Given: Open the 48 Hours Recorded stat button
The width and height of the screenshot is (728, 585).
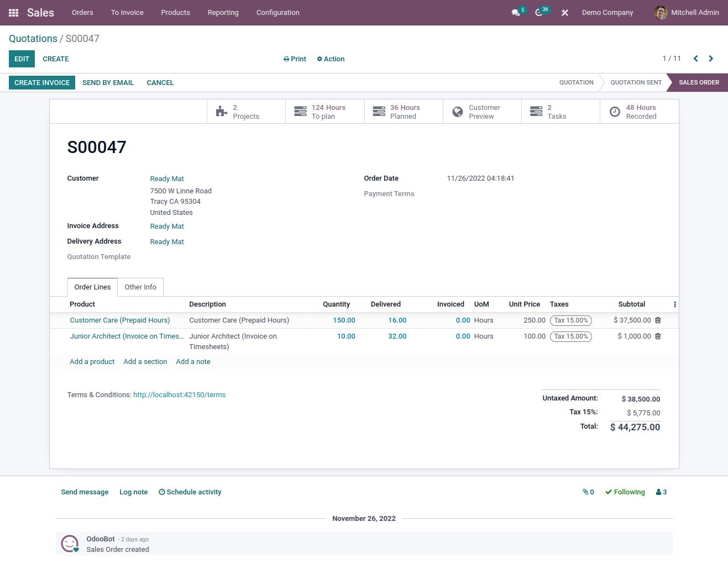Looking at the screenshot, I should [x=639, y=112].
